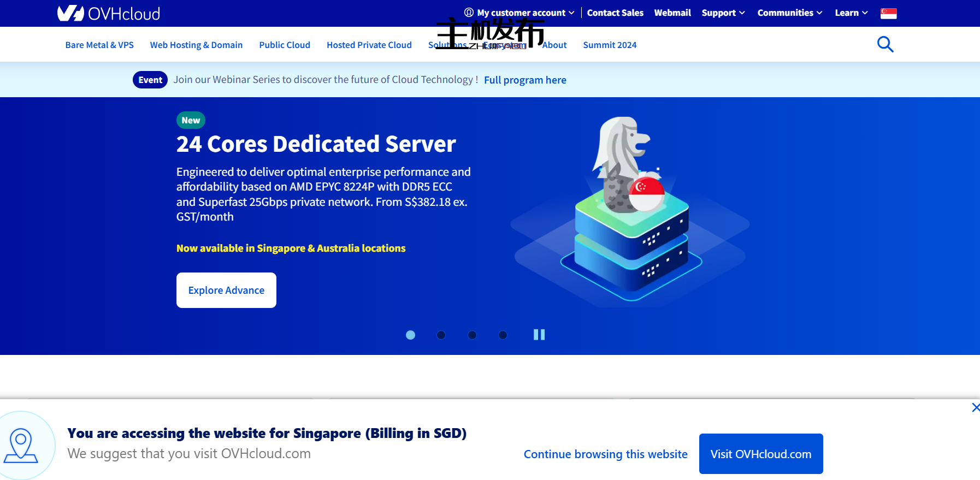
Task: Open Hosted Private Cloud menu
Action: [x=369, y=45]
